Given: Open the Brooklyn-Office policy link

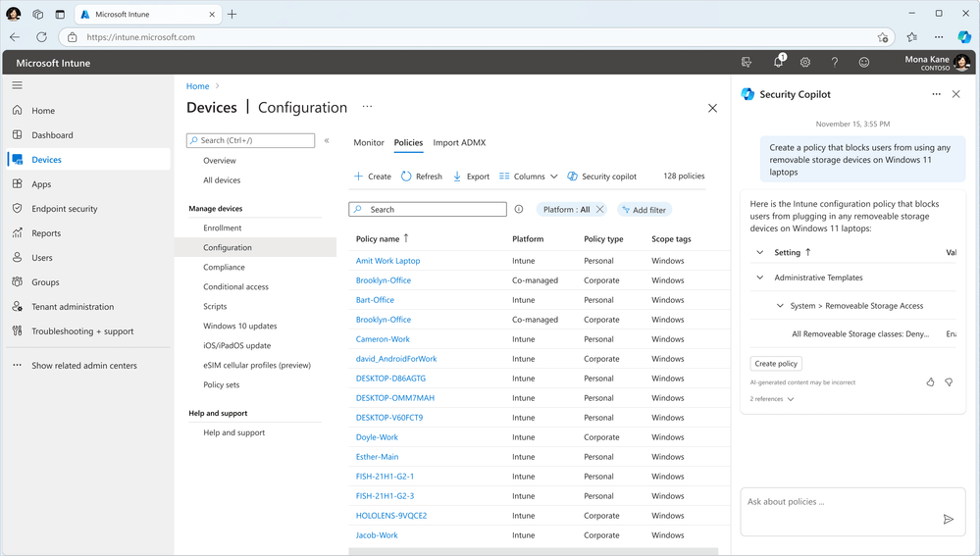Looking at the screenshot, I should pos(384,280).
